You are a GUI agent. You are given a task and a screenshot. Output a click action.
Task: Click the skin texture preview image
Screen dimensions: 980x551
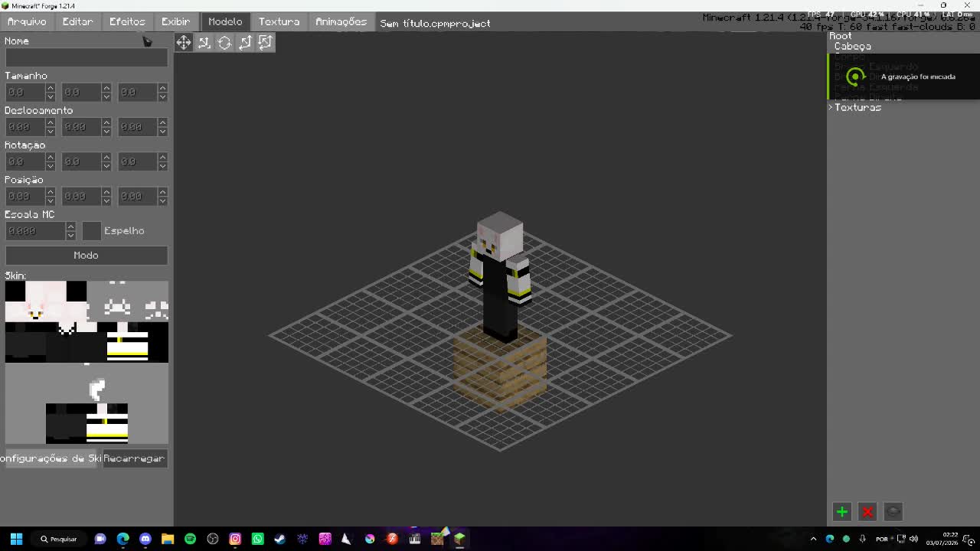87,321
